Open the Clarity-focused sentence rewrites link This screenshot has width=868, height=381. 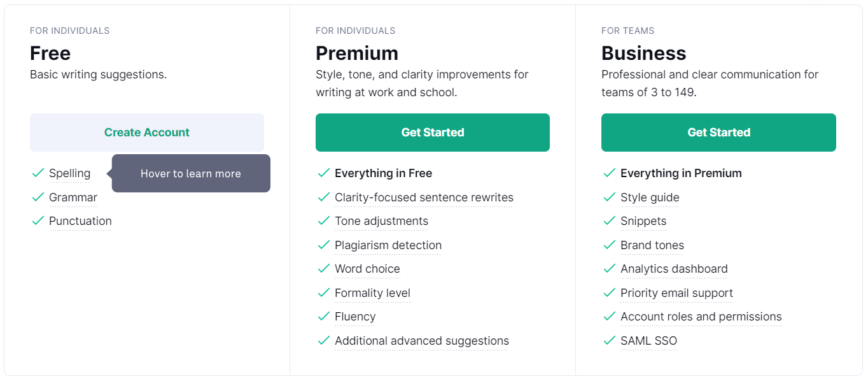[424, 198]
